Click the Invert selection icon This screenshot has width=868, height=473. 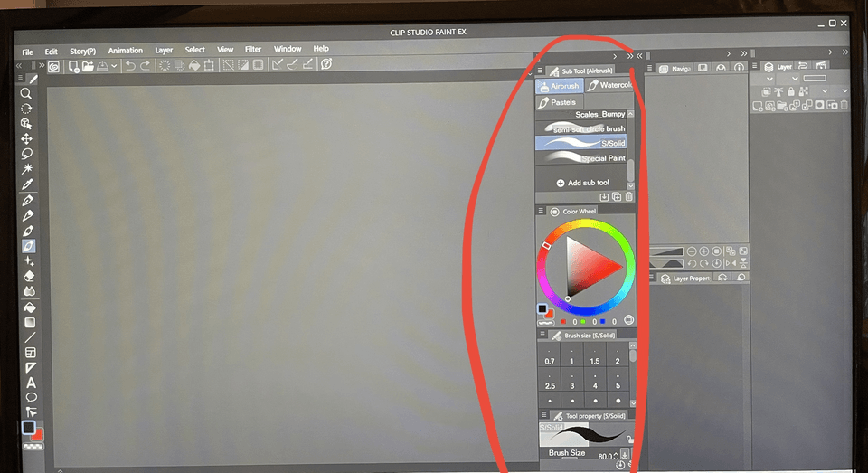pos(243,65)
